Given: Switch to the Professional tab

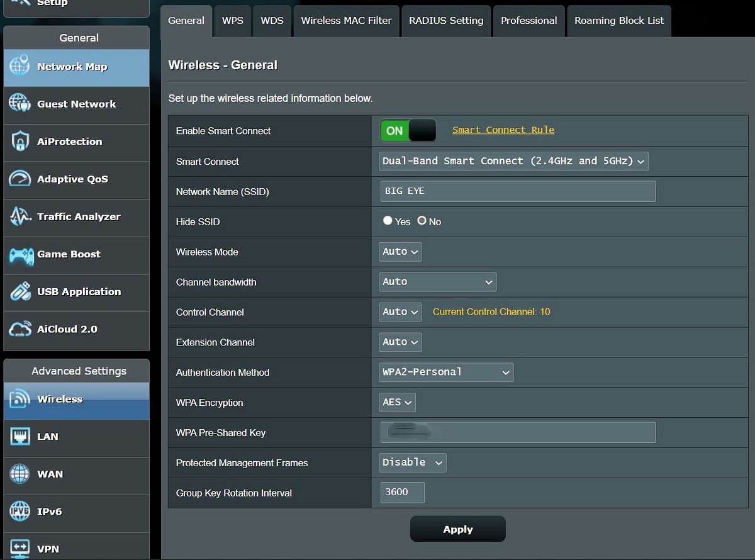Looking at the screenshot, I should pos(528,21).
